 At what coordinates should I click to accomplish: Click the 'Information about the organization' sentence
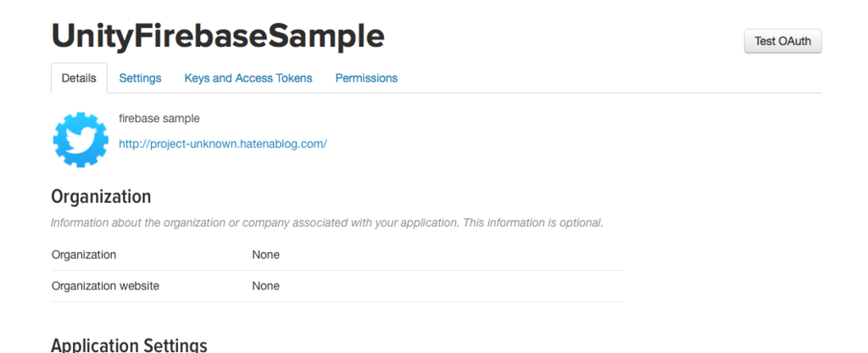254,223
